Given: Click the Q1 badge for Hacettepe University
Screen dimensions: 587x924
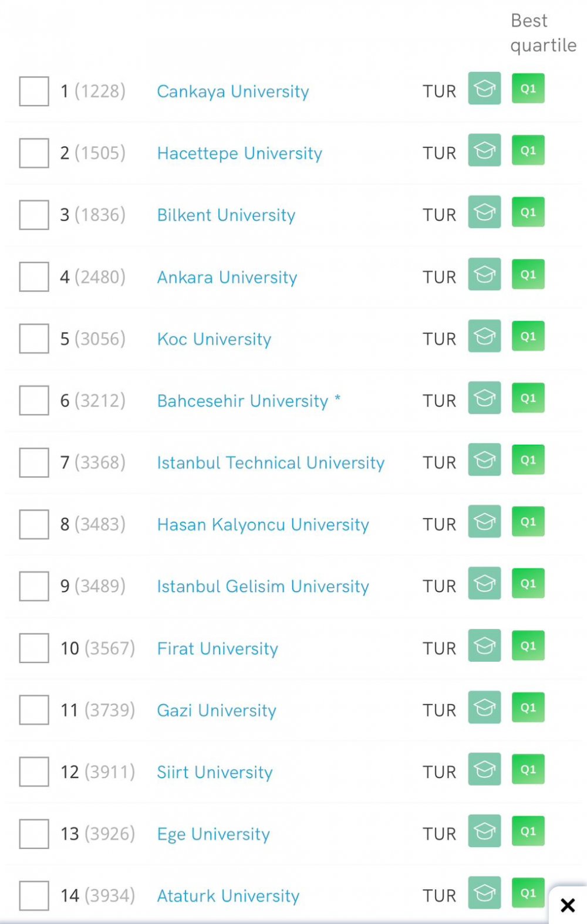Looking at the screenshot, I should (528, 150).
